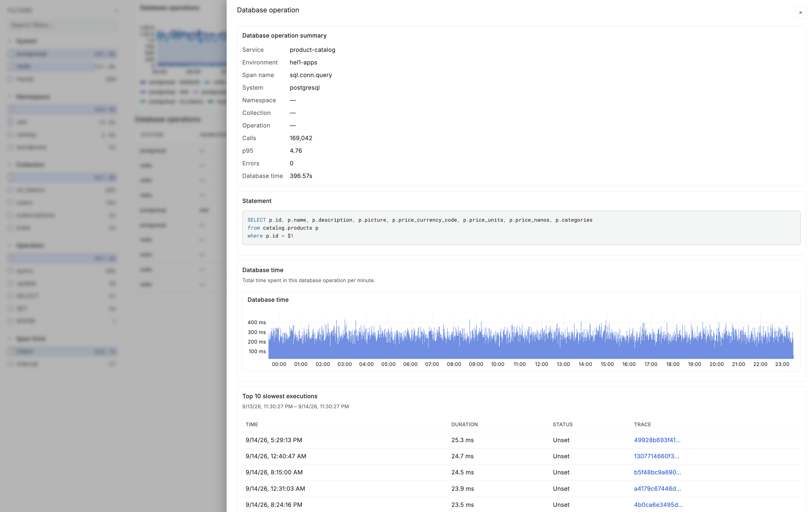Select the database time value 396.57s
This screenshot has height=512, width=812.
tap(301, 176)
